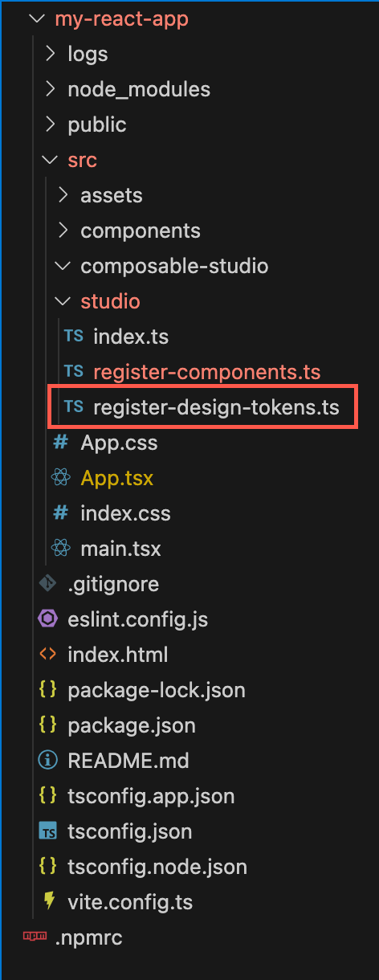Screen dimensions: 379x980
Task: Expand the public folder chevron
Action: (x=51, y=125)
